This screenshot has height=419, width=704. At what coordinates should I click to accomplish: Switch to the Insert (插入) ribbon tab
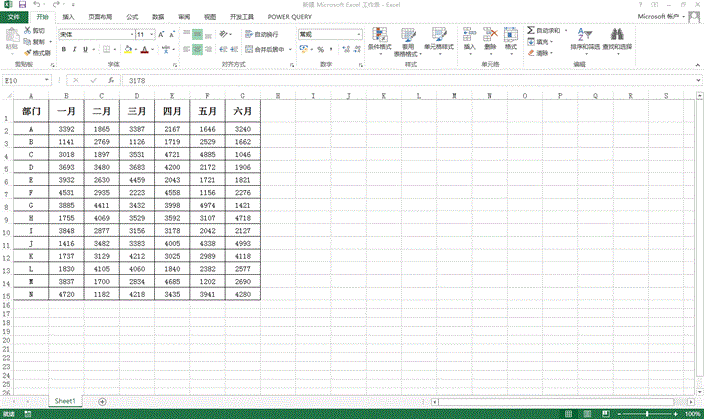pyautogui.click(x=68, y=17)
